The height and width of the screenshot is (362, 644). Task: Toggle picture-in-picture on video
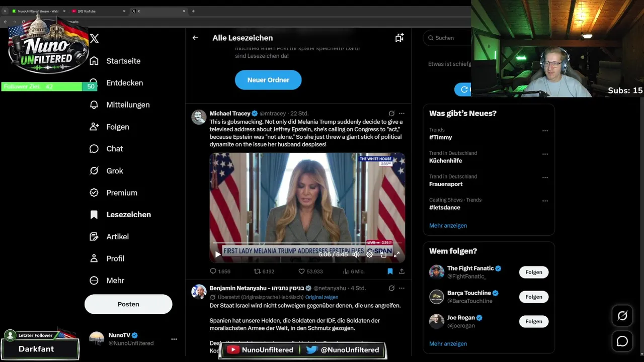(x=383, y=254)
